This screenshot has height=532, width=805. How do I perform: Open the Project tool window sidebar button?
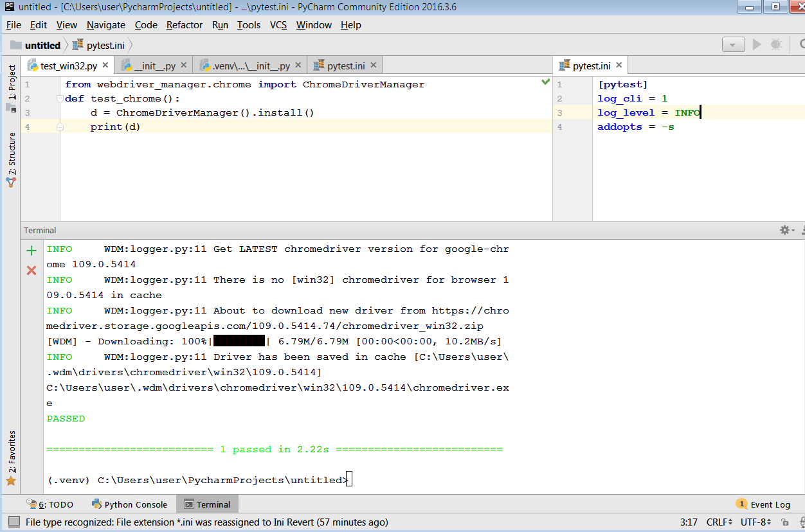pos(12,88)
